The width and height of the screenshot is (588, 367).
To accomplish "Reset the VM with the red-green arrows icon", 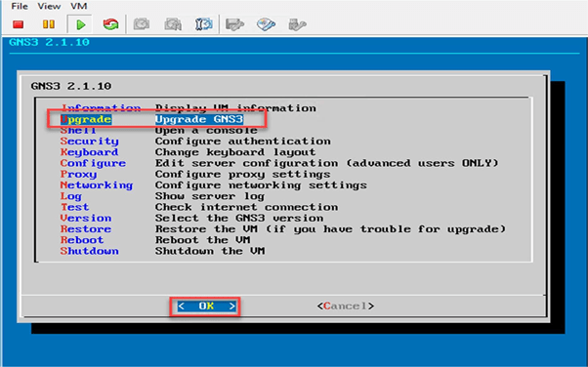I will pos(110,24).
